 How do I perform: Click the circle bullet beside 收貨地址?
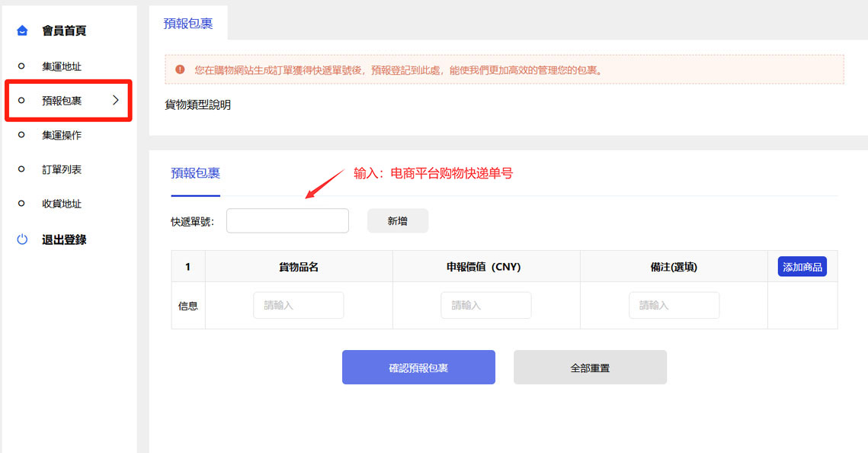21,204
